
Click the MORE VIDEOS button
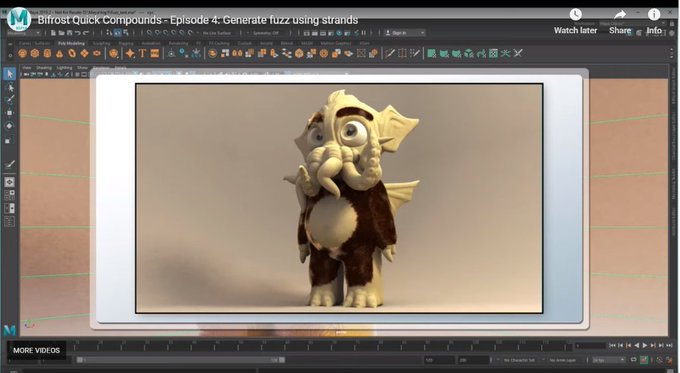click(36, 350)
